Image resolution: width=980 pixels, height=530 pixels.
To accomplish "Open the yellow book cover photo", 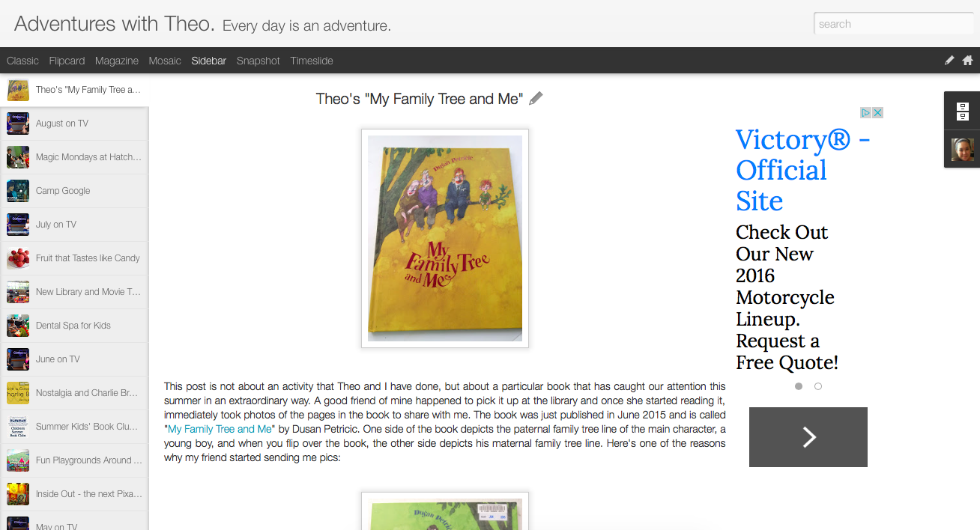I will [445, 238].
